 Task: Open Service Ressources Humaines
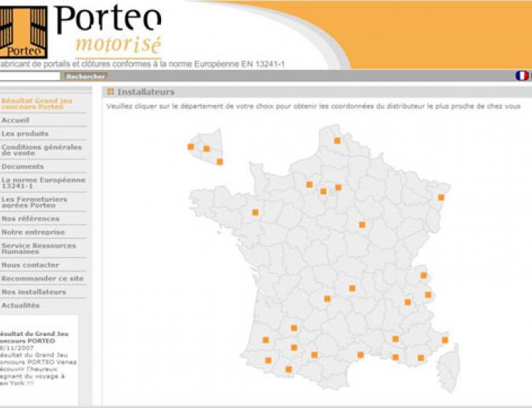[39, 248]
